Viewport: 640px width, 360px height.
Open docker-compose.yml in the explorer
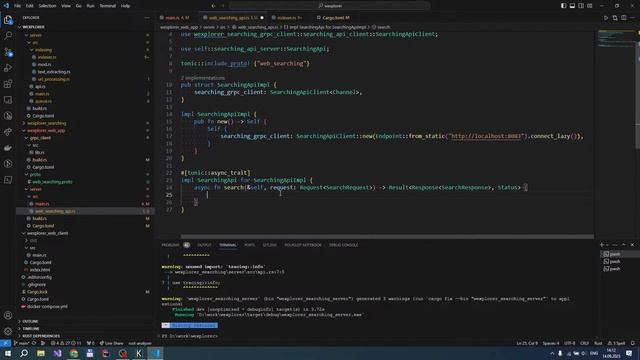[x=47, y=307]
